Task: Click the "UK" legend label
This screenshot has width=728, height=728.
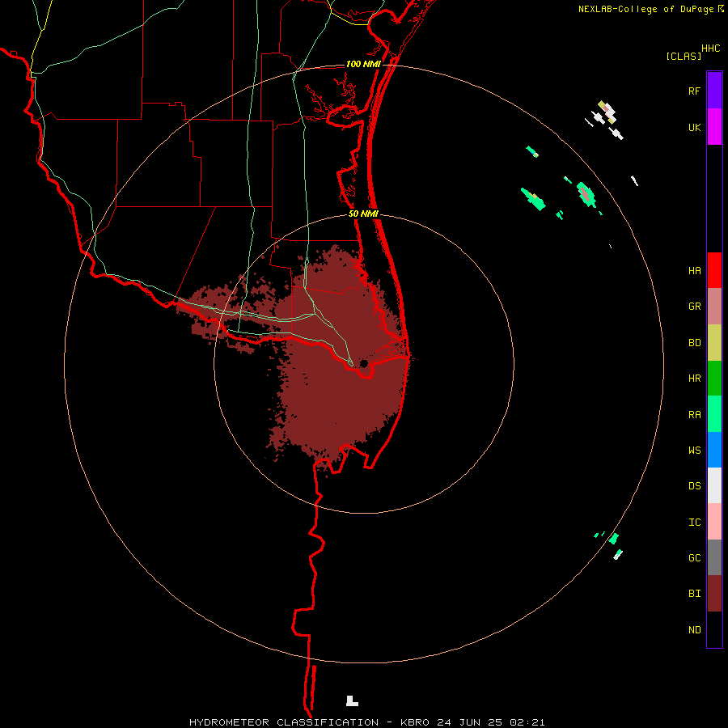Action: [x=694, y=127]
